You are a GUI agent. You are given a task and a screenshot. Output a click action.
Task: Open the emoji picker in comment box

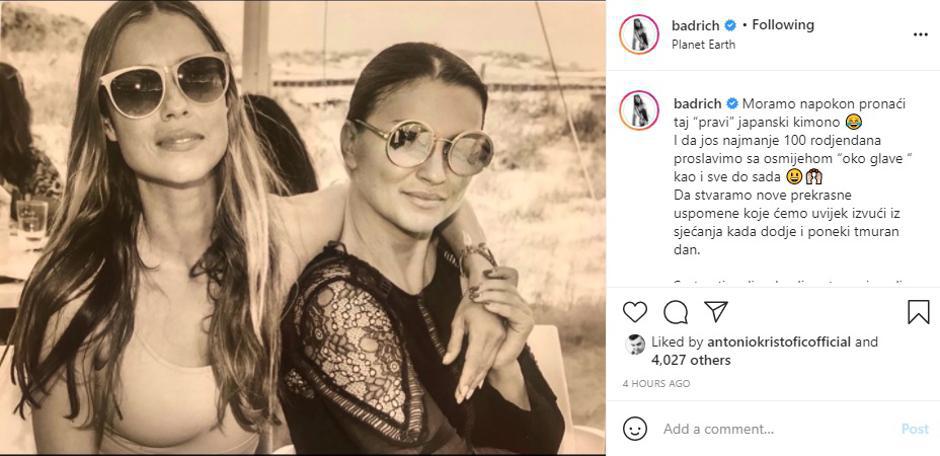(635, 429)
